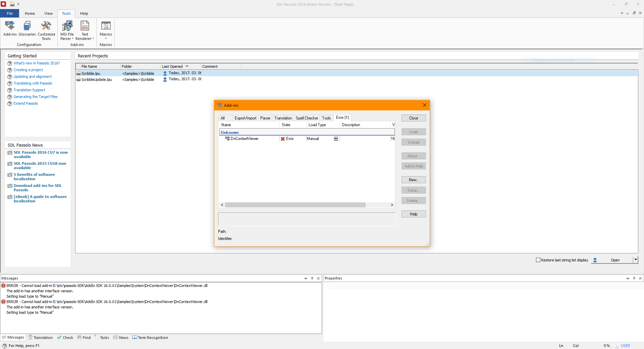Click right scroll arrow in Add-ins list
Image resolution: width=644 pixels, height=349 pixels.
[392, 205]
